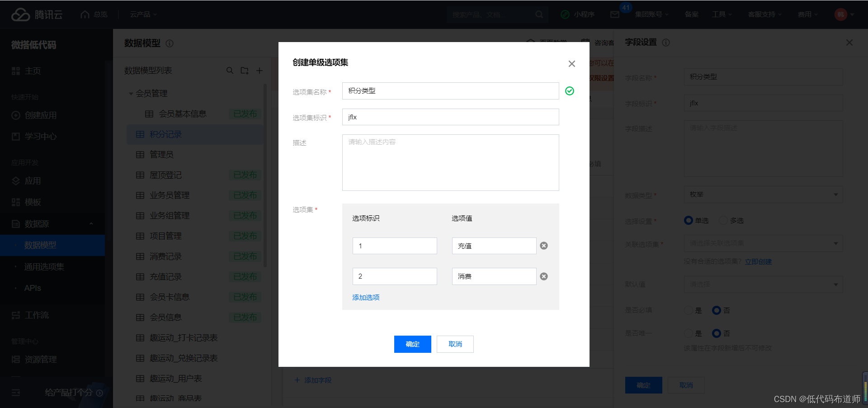Collapse the sidebar with bottom-left icon

tap(16, 393)
